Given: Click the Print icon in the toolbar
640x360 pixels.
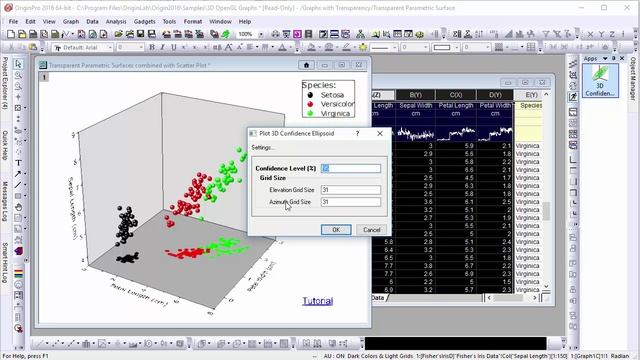Looking at the screenshot, I should [x=276, y=34].
